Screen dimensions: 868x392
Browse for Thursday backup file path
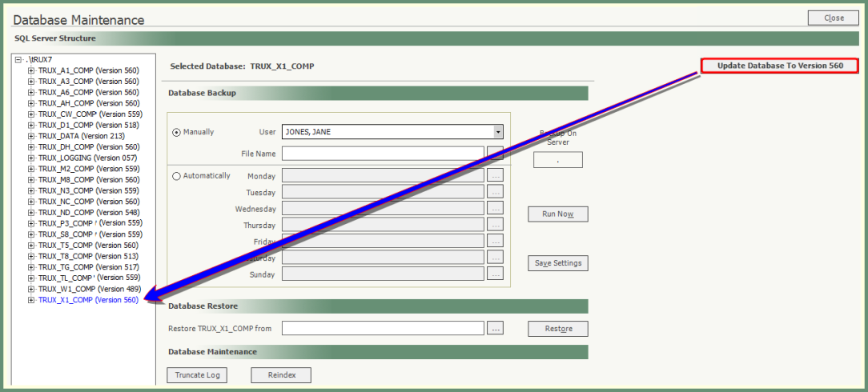tap(495, 225)
